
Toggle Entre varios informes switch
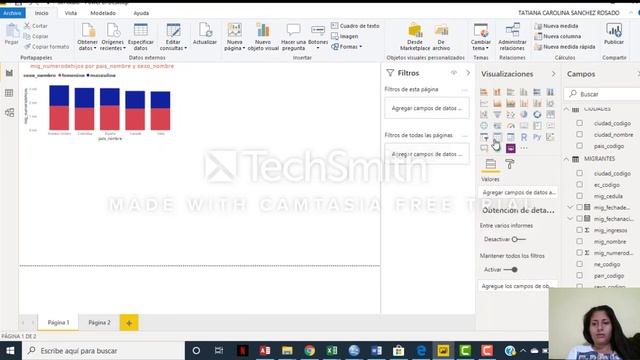tap(518, 239)
